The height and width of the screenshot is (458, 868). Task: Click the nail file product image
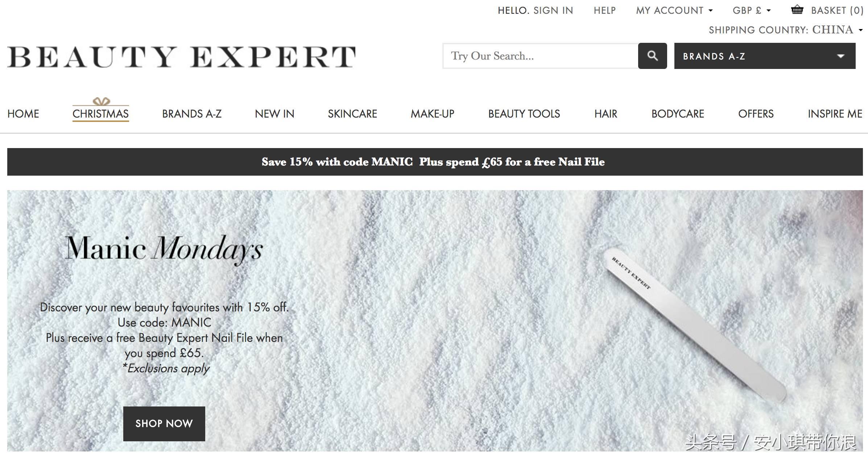(x=694, y=325)
